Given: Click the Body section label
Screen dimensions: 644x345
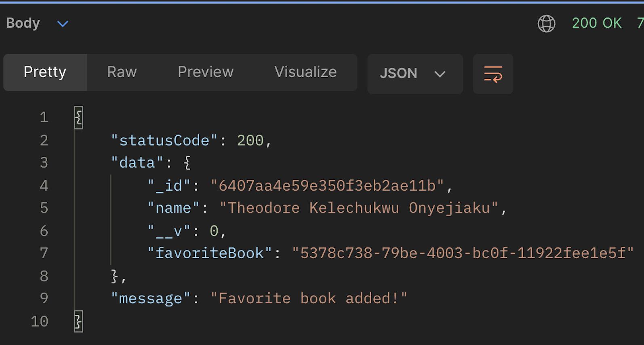Looking at the screenshot, I should pos(23,23).
